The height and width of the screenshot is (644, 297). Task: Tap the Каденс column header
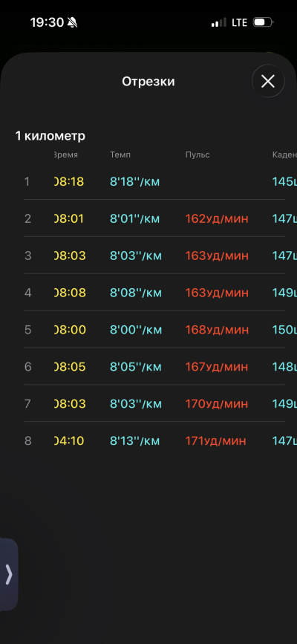pos(284,155)
